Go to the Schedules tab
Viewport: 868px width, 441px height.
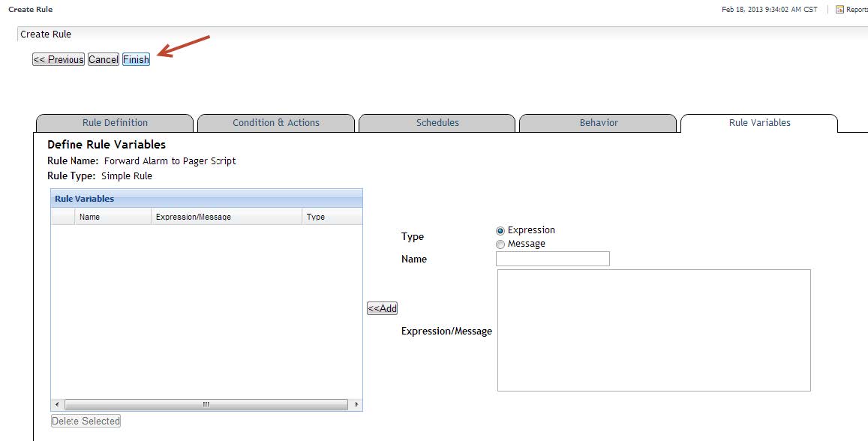click(437, 123)
